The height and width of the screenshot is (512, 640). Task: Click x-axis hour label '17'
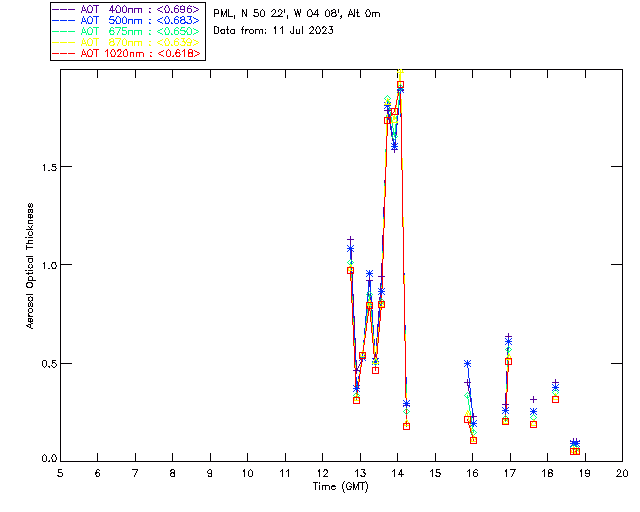[x=510, y=473]
